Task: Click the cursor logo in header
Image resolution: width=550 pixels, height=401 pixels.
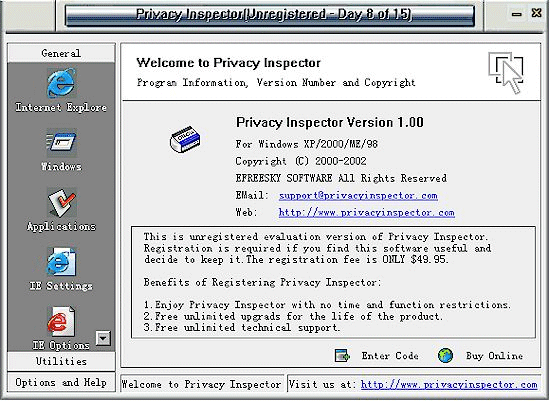Action: pyautogui.click(x=506, y=72)
